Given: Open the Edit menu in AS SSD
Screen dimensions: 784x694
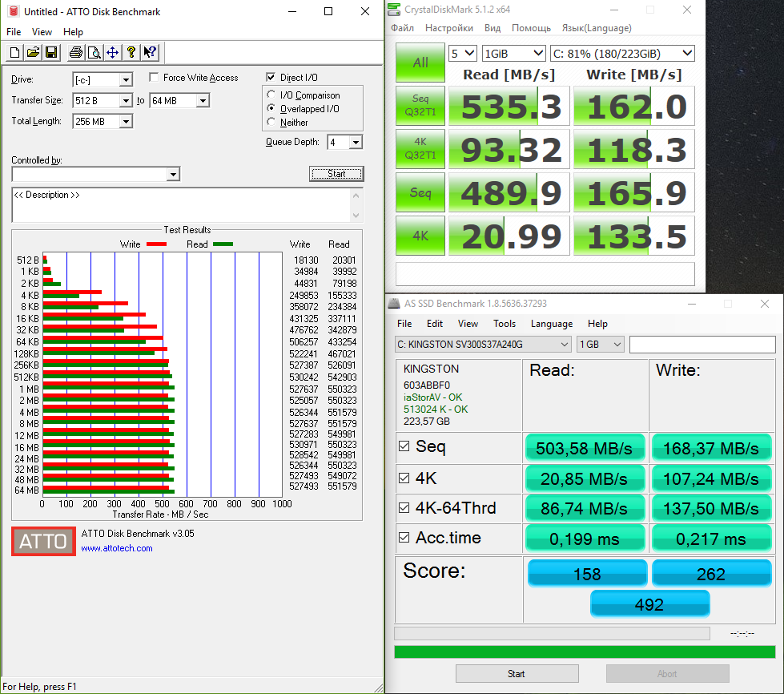Looking at the screenshot, I should (x=435, y=324).
